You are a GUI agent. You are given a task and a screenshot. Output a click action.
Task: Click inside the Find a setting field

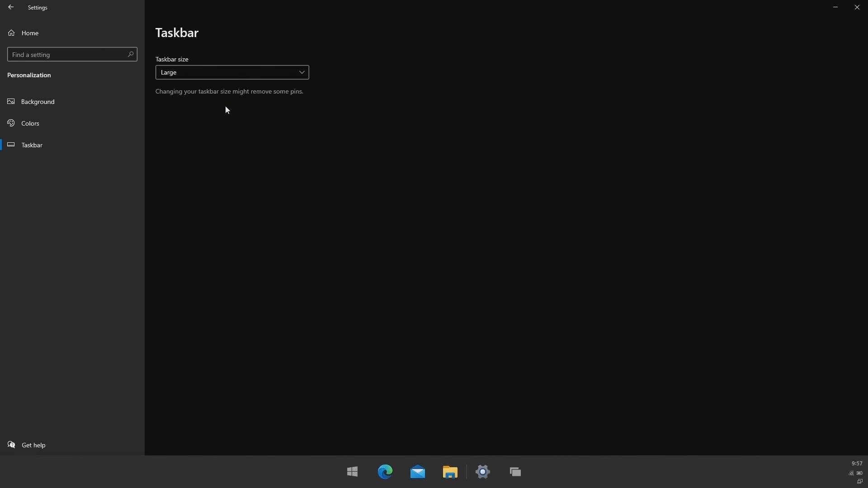coord(63,54)
